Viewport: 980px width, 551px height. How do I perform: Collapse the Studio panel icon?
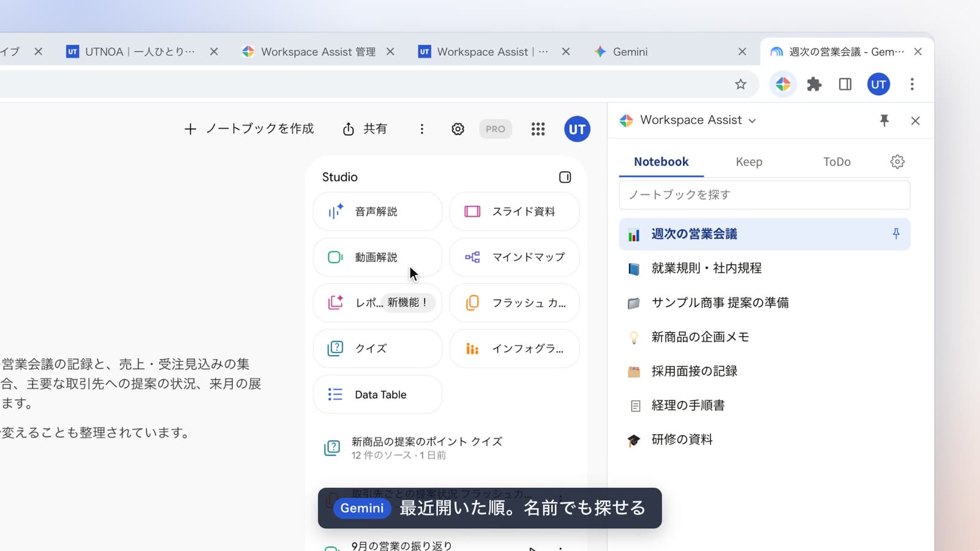pos(565,177)
